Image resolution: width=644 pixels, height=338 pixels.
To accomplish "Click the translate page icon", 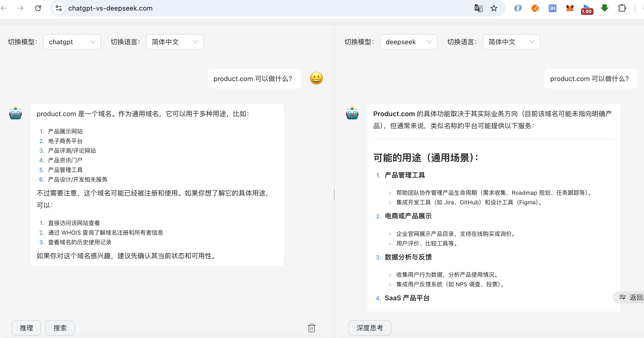I will [x=478, y=8].
